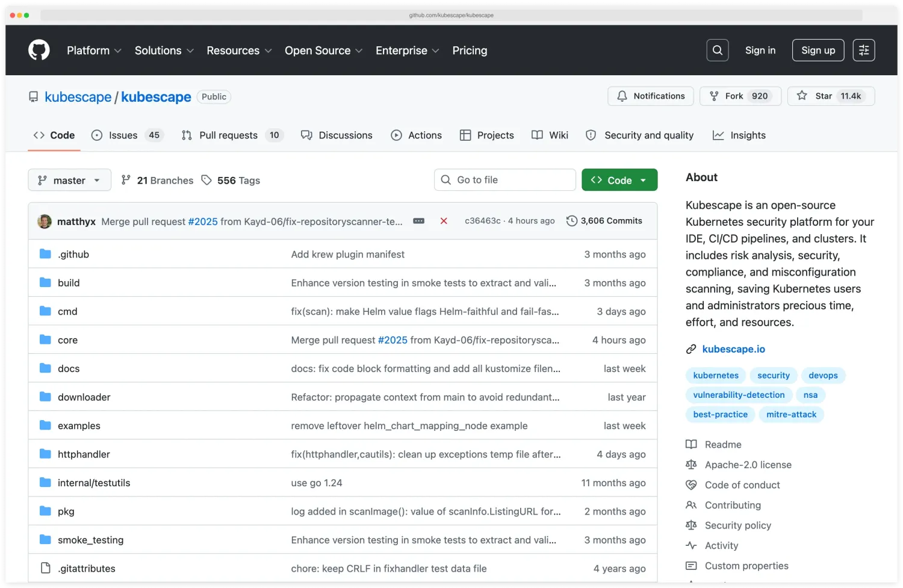
Task: Click the Sign in link
Action: pos(760,51)
